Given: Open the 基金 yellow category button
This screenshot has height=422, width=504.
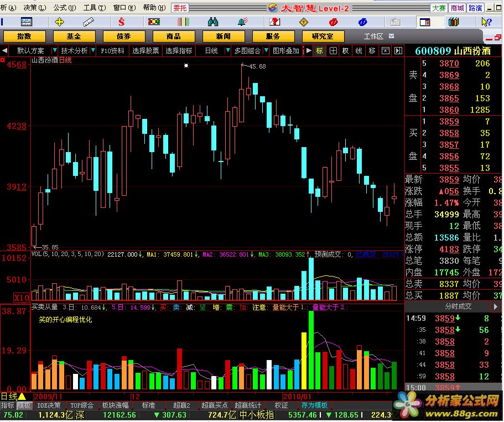Looking at the screenshot, I should (74, 37).
